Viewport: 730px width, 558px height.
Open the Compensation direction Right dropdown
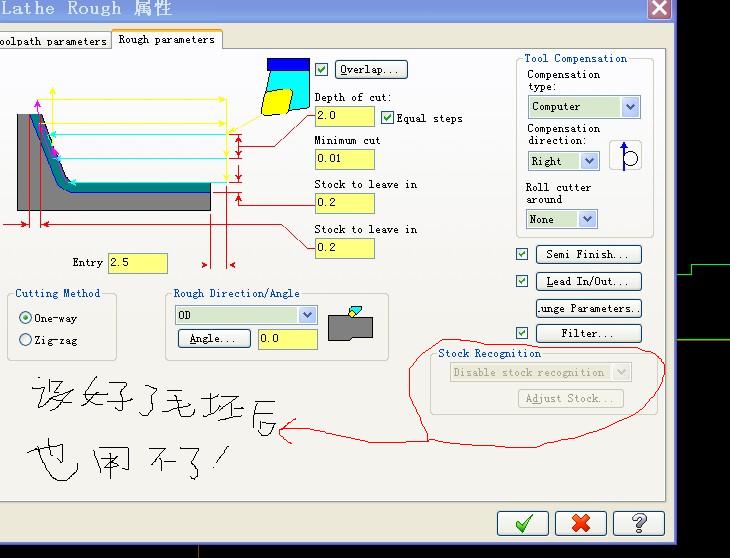tap(564, 161)
